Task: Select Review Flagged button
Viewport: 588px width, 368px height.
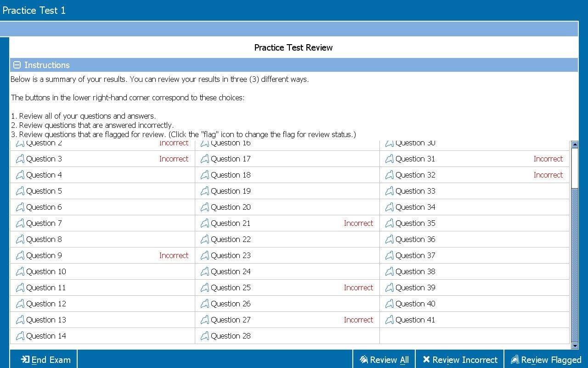Action: (546, 360)
